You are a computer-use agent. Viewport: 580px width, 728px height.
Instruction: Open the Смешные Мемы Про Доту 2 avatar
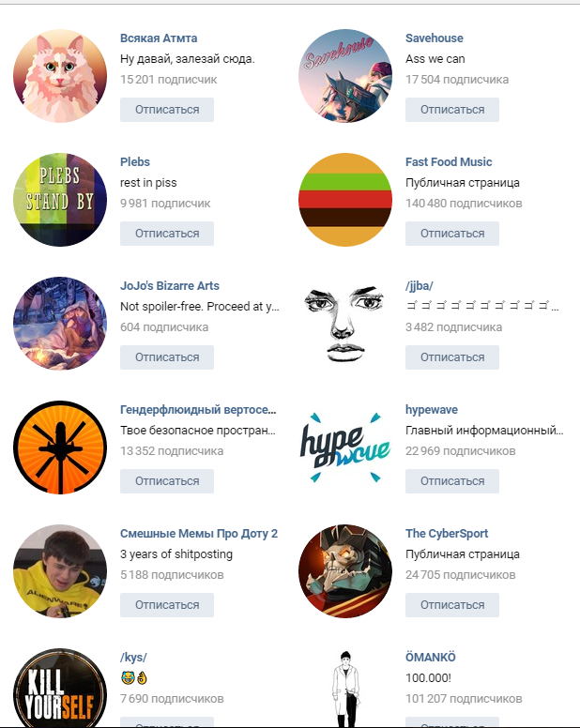pos(60,571)
